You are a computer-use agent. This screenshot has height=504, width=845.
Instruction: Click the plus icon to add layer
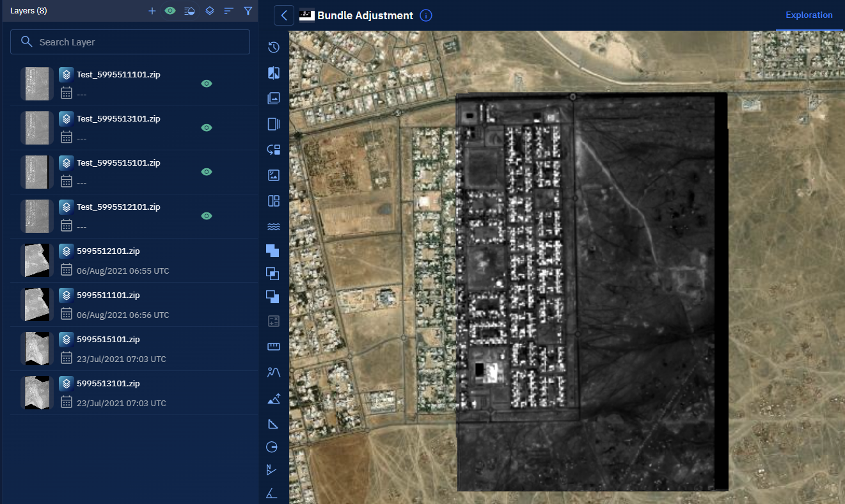[x=152, y=11]
